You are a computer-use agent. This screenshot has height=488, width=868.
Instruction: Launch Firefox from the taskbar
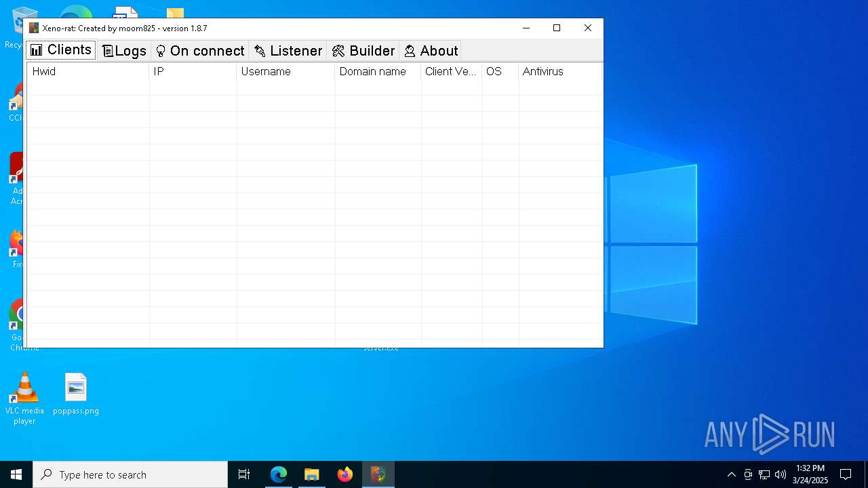[345, 474]
